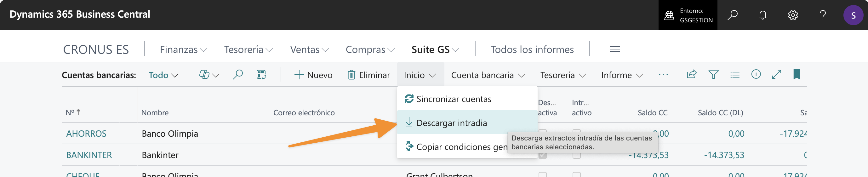868x177 pixels.
Task: Click the Des... activa column header
Action: (x=547, y=107)
